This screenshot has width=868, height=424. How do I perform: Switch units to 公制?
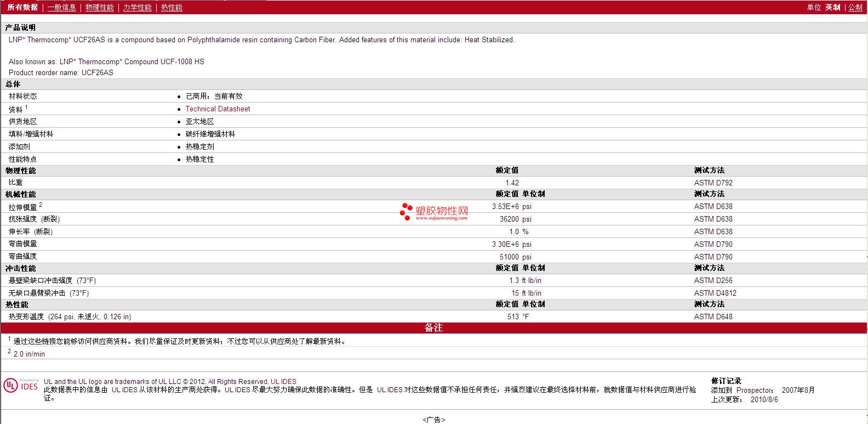click(855, 7)
